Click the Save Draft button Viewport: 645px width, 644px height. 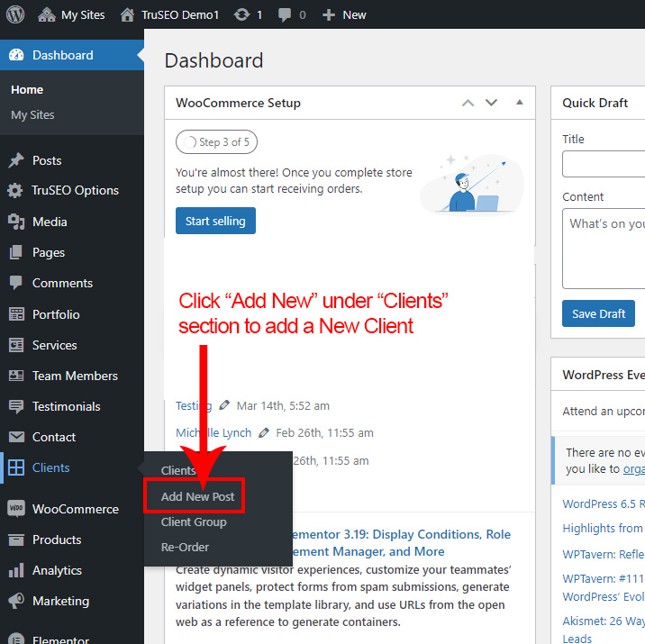coord(598,313)
